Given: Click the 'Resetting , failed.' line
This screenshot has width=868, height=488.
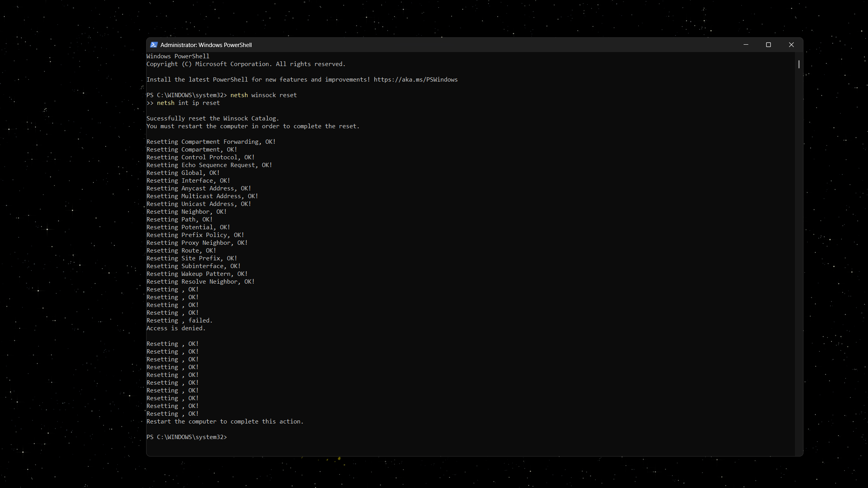Looking at the screenshot, I should (180, 321).
